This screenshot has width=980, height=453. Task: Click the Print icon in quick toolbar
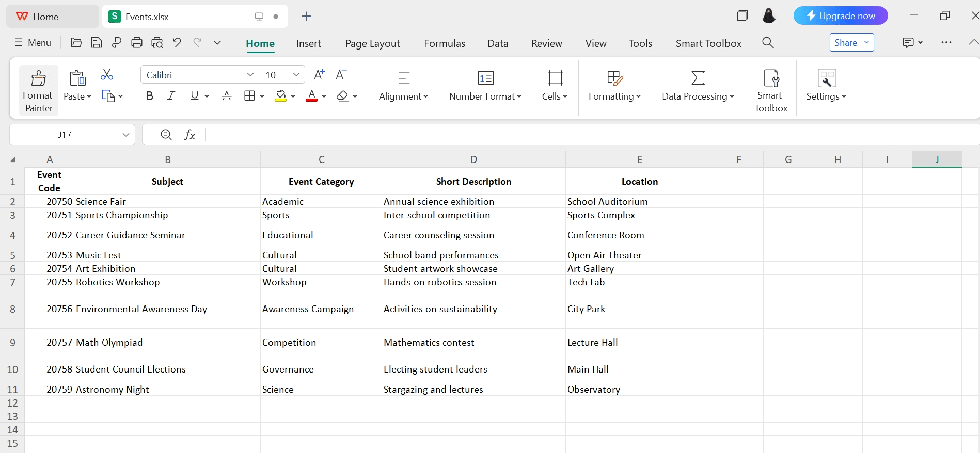[137, 43]
